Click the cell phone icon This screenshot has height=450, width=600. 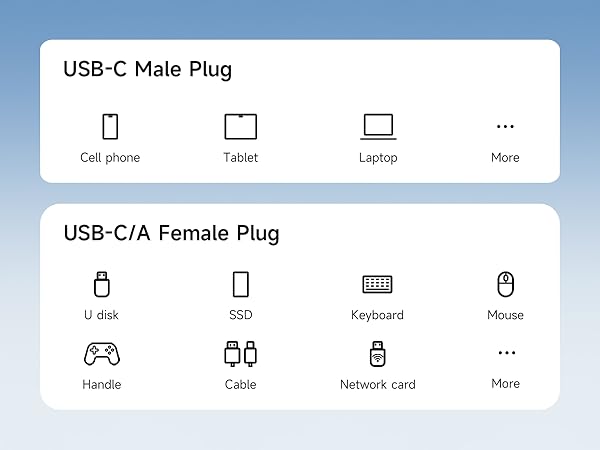[110, 127]
